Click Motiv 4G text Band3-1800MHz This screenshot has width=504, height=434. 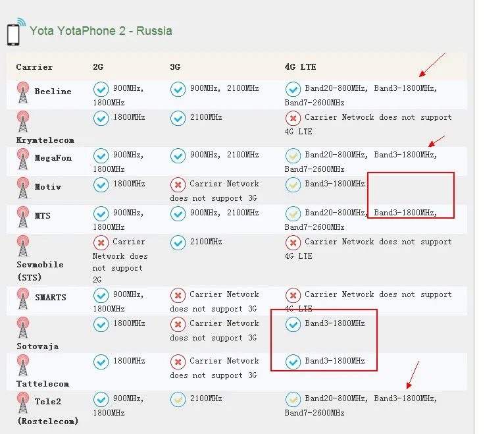[x=335, y=184]
